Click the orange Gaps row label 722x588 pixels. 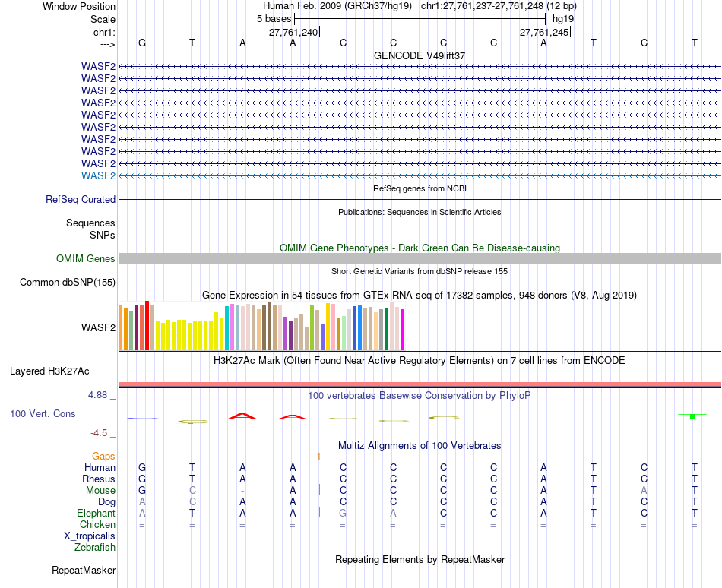tap(103, 456)
